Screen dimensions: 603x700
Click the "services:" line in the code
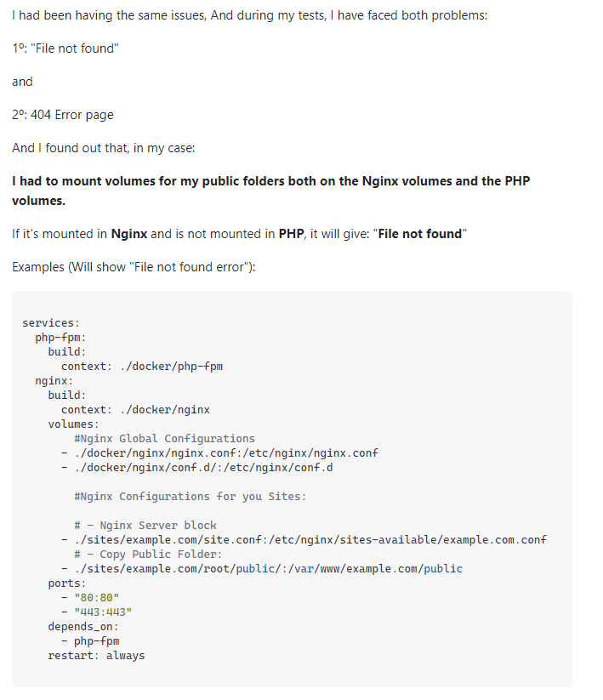(x=51, y=323)
